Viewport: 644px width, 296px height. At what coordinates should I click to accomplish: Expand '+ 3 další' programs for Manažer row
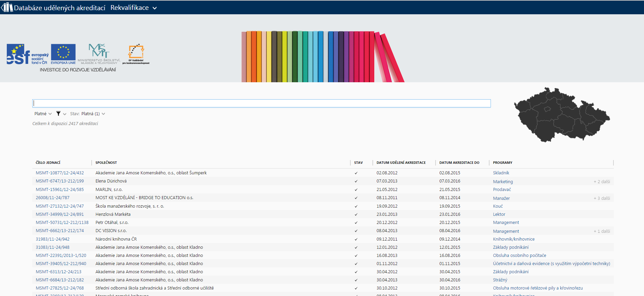[x=602, y=198]
